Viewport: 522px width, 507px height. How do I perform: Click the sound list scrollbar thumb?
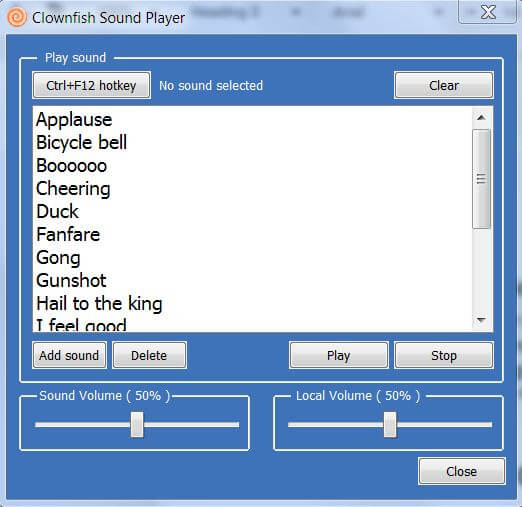coord(482,179)
